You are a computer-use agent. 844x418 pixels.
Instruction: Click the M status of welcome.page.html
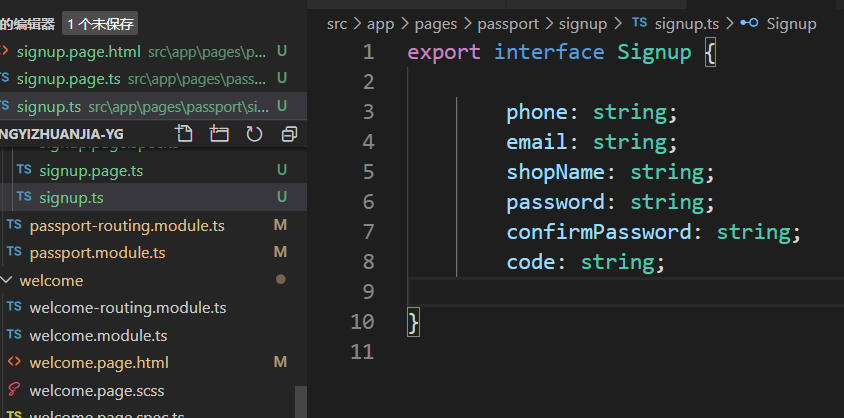click(280, 362)
